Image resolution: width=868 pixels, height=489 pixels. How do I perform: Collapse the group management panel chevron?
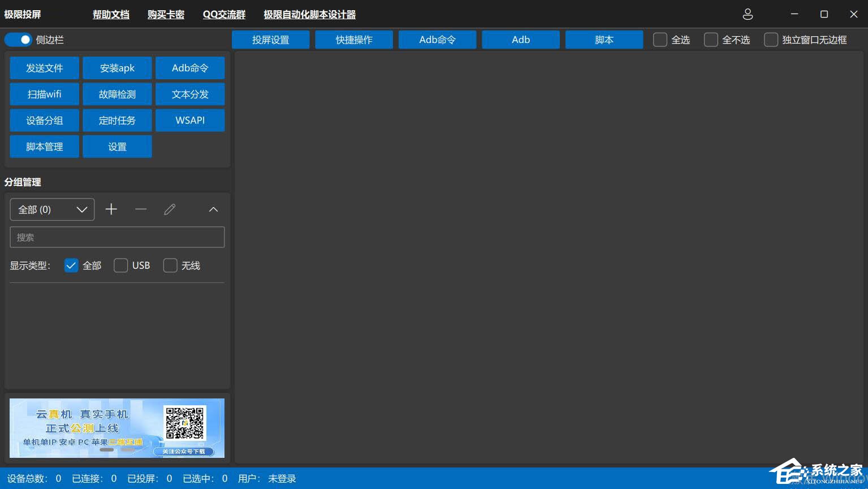pos(213,209)
